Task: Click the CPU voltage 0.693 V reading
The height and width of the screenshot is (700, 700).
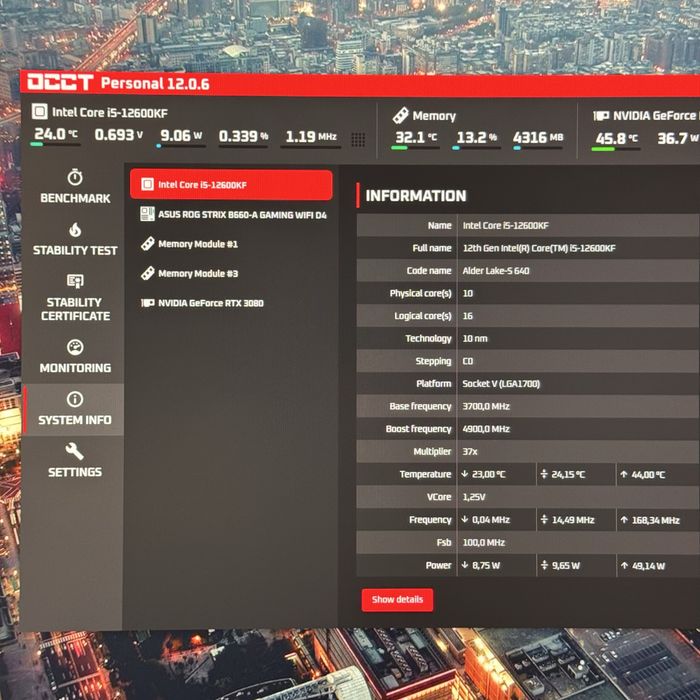Action: click(x=118, y=134)
